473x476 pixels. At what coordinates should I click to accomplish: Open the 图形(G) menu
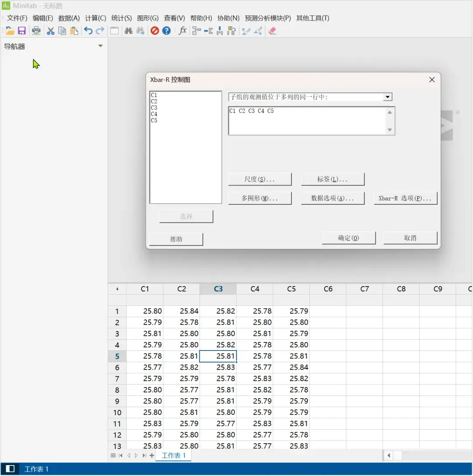click(x=148, y=18)
